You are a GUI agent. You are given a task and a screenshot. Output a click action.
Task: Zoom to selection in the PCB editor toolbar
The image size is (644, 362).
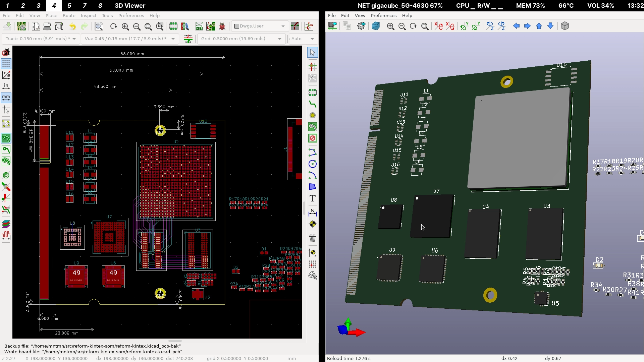[x=160, y=26]
